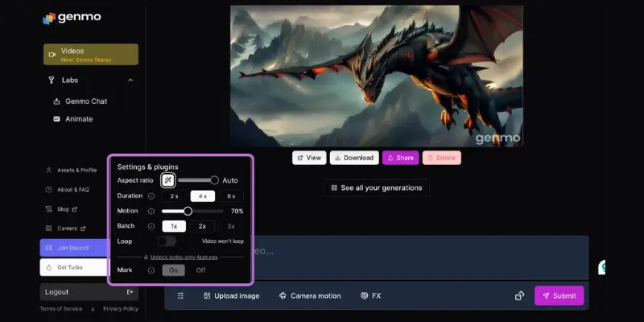
Task: Click the Logout arrow icon
Action: click(130, 292)
